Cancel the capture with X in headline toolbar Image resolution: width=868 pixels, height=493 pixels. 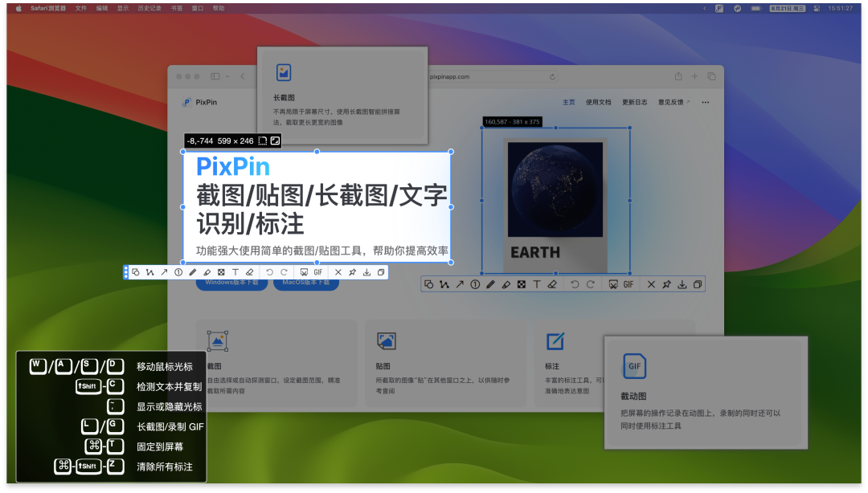coord(338,272)
